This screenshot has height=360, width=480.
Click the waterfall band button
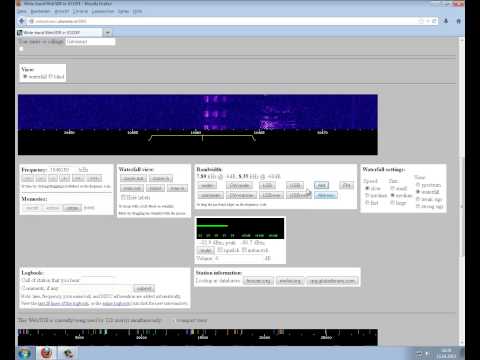pyautogui.click(x=155, y=188)
